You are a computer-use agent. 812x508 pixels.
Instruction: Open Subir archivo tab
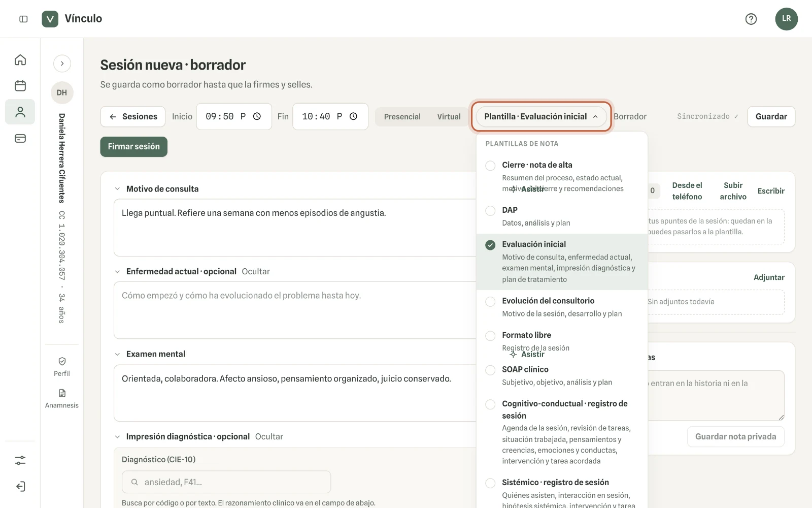point(733,191)
